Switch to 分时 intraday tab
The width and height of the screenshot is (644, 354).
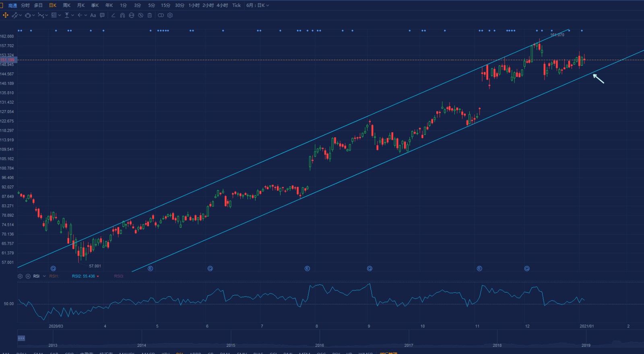click(x=25, y=5)
